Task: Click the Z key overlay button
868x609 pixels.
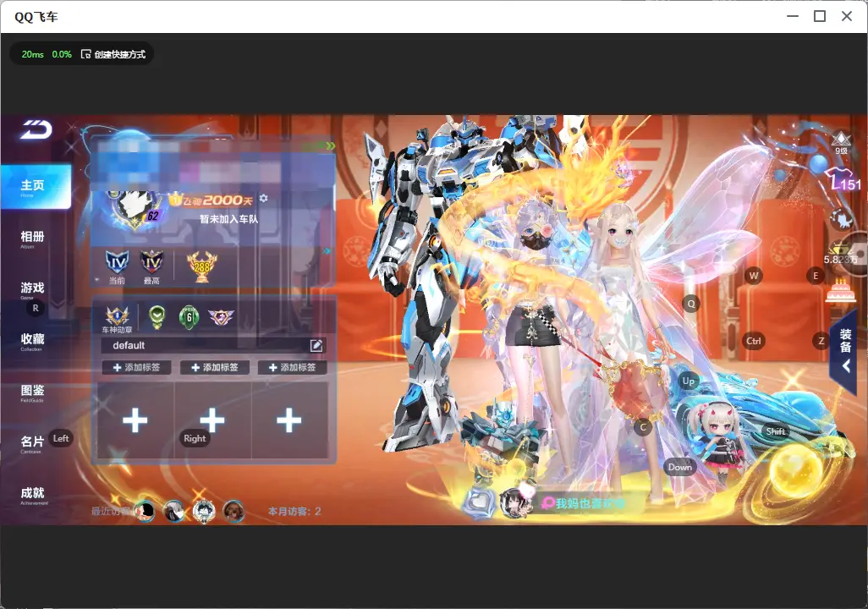Action: (821, 341)
